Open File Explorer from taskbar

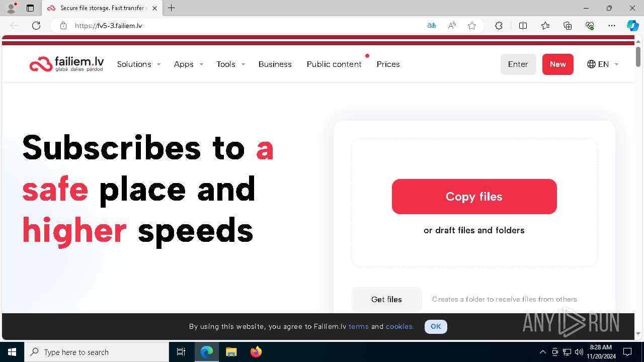point(231,352)
